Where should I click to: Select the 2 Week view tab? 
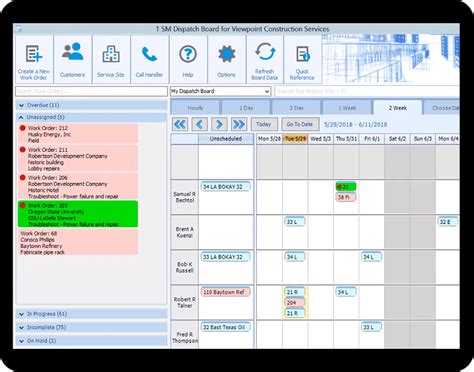pyautogui.click(x=397, y=107)
